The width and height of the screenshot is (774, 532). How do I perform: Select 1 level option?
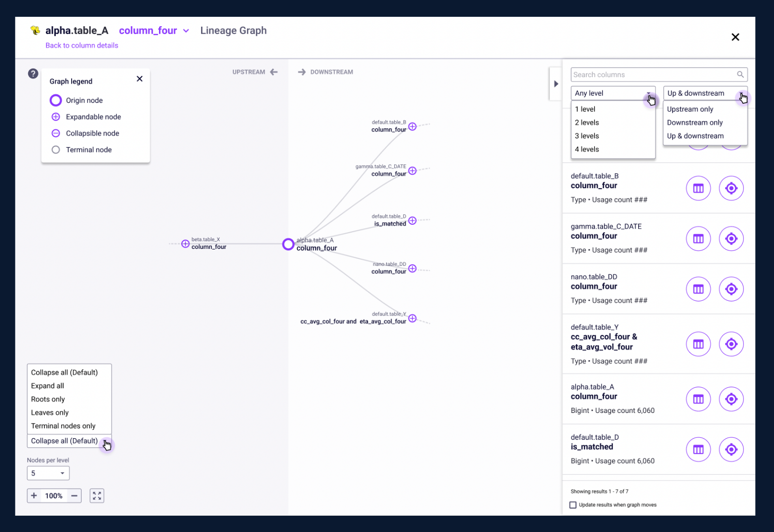click(x=613, y=109)
